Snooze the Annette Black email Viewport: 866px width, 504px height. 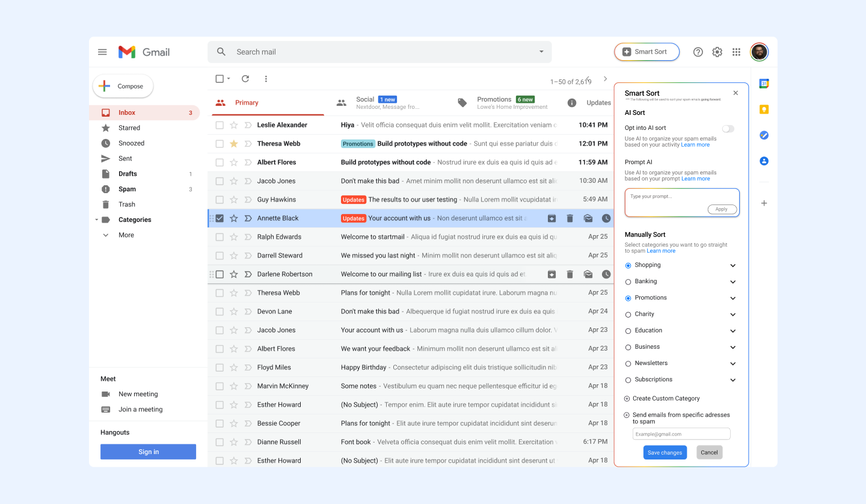coord(606,218)
